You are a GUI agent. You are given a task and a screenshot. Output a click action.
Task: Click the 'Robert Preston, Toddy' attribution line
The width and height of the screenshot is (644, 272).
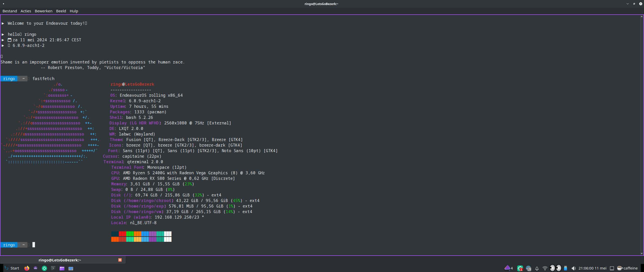pos(93,67)
